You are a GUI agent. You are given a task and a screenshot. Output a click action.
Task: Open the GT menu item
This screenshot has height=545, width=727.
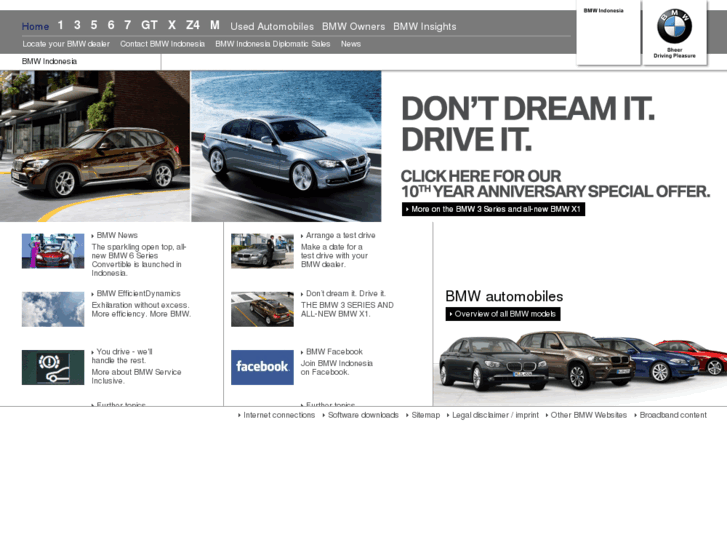[x=149, y=25]
